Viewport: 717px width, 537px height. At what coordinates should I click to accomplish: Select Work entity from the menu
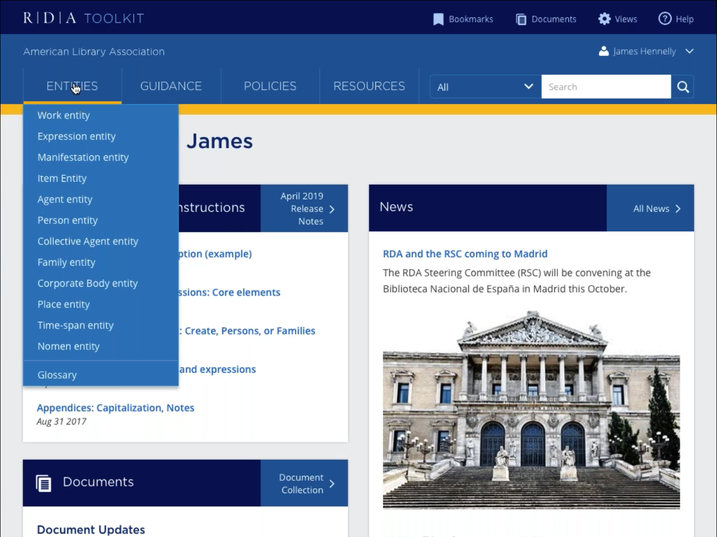pyautogui.click(x=101, y=115)
